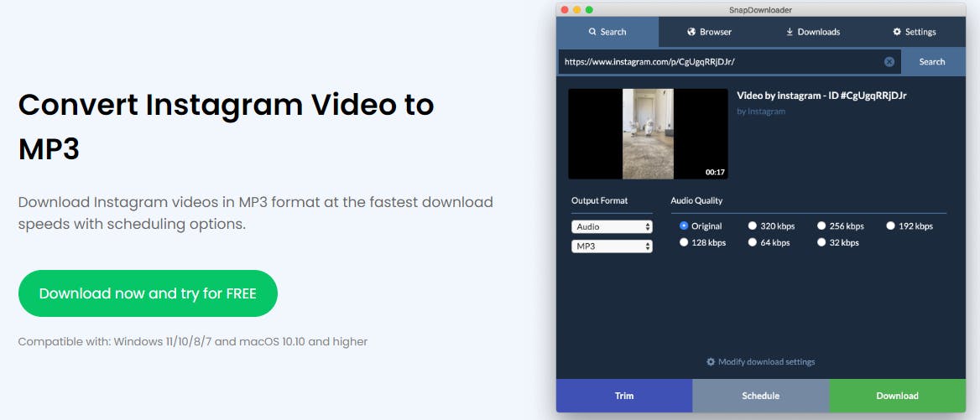The image size is (980, 420).
Task: Click the SnapDownloader window title
Action: point(761,9)
